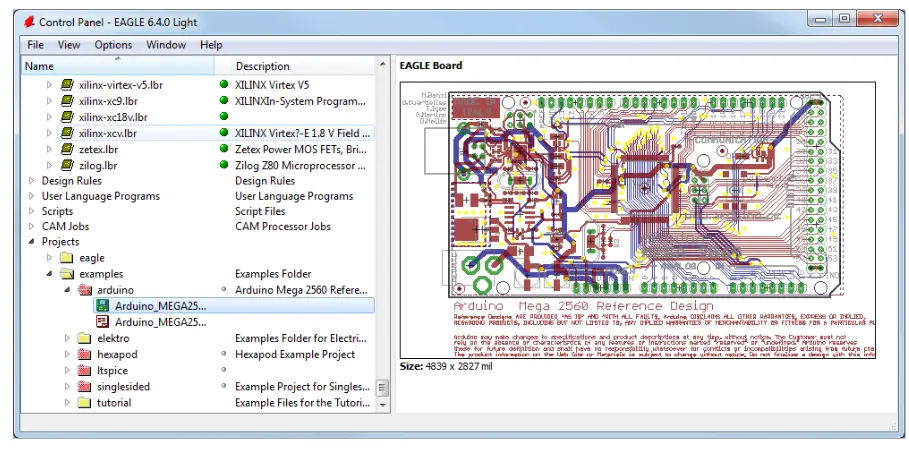
Task: Expand the User Language Programs node
Action: pos(31,196)
